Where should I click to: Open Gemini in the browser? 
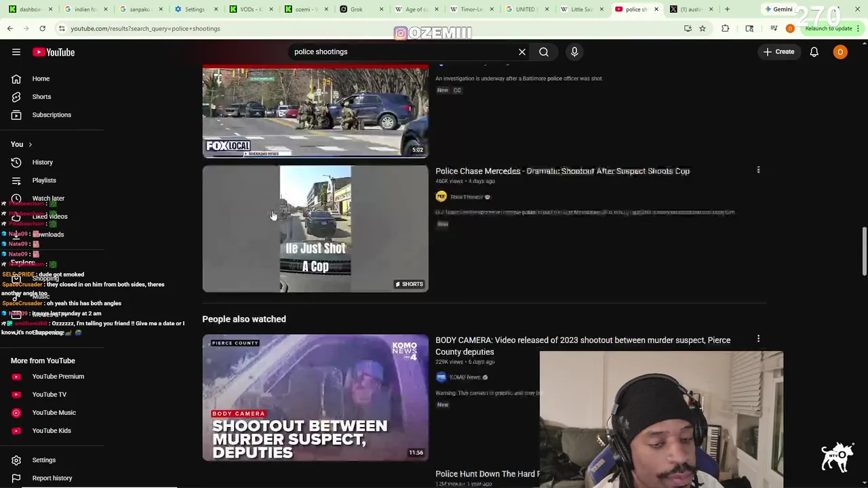tap(778, 9)
